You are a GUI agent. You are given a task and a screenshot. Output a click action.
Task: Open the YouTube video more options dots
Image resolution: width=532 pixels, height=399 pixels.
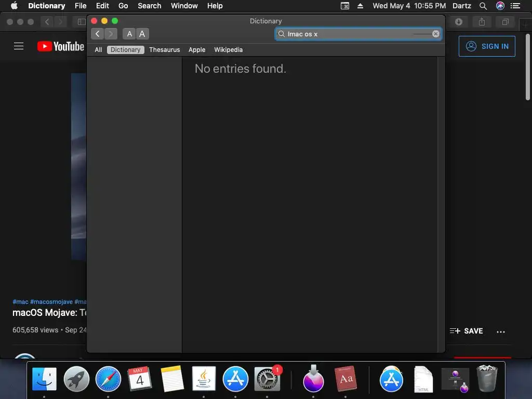point(501,331)
